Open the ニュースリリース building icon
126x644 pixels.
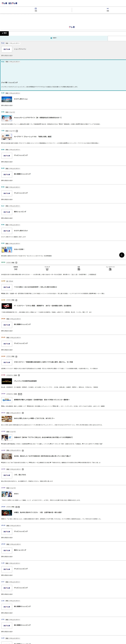(110, 269)
